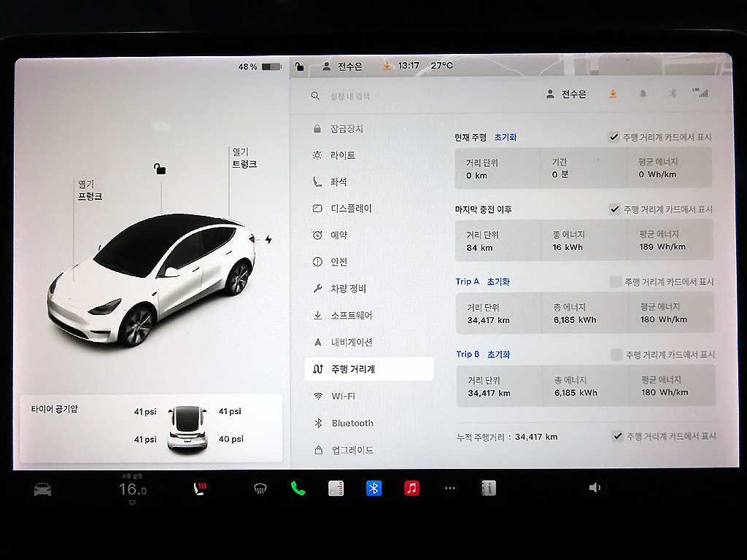Tap the charge port lightning icon
Viewport: 747px width, 560px height.
point(268,239)
